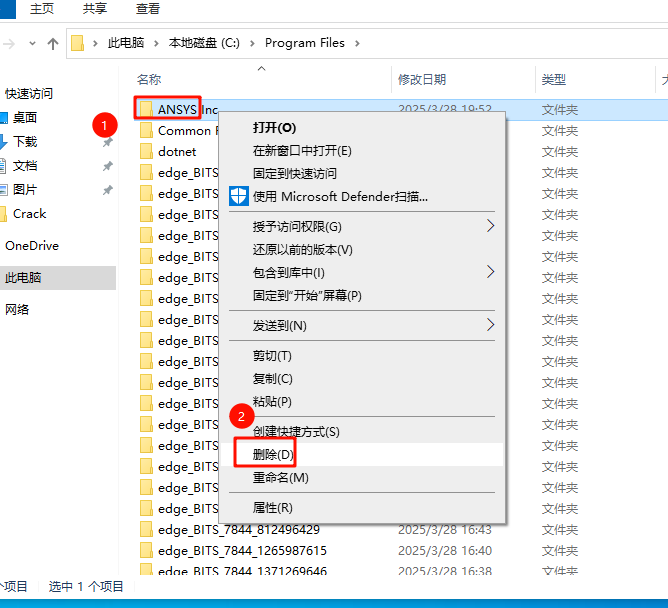
Task: Open 文档 in quick access
Action: 25,166
